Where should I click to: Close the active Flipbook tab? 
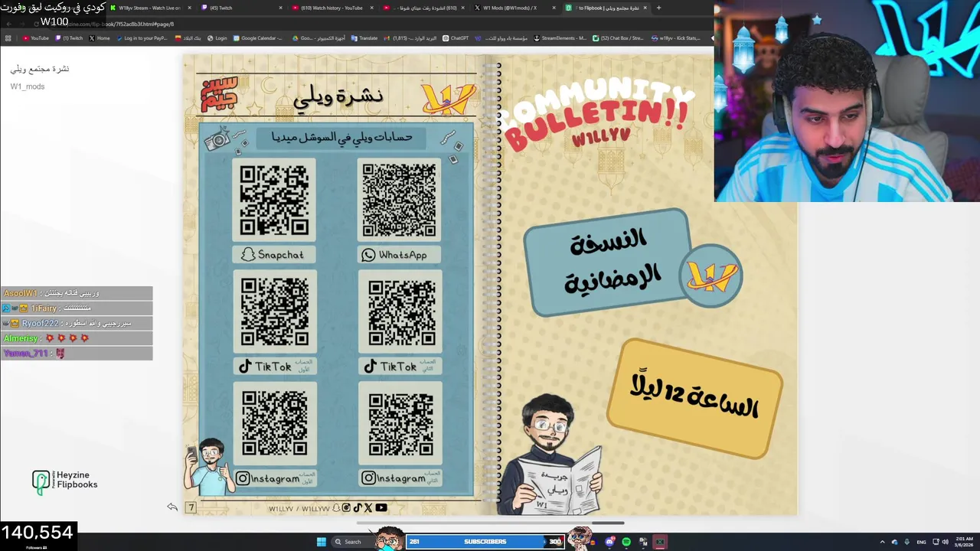(645, 8)
